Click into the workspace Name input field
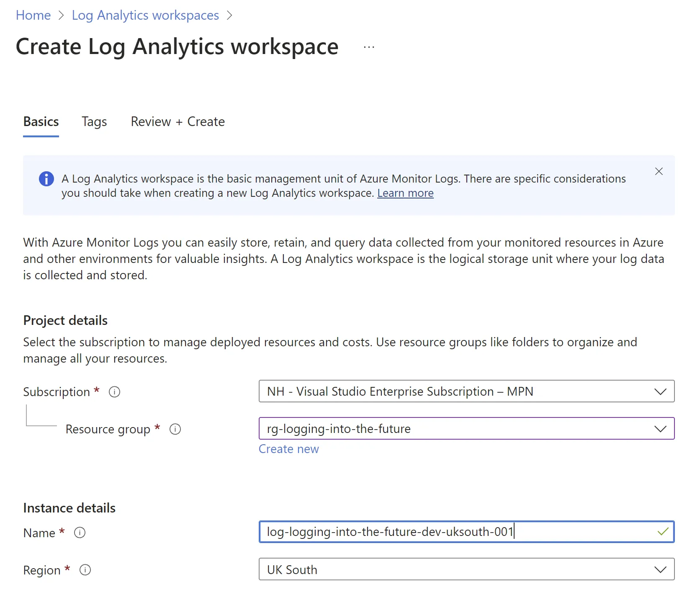This screenshot has width=700, height=600. 466,532
